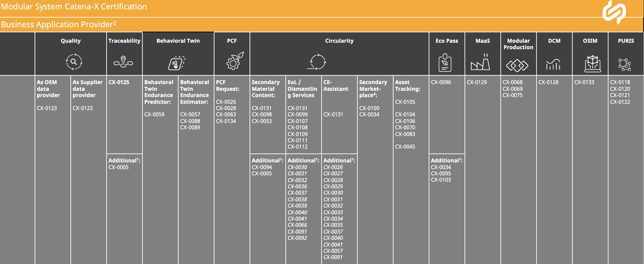The image size is (644, 264).
Task: Click the PURIS network nodes icon
Action: pyautogui.click(x=625, y=65)
